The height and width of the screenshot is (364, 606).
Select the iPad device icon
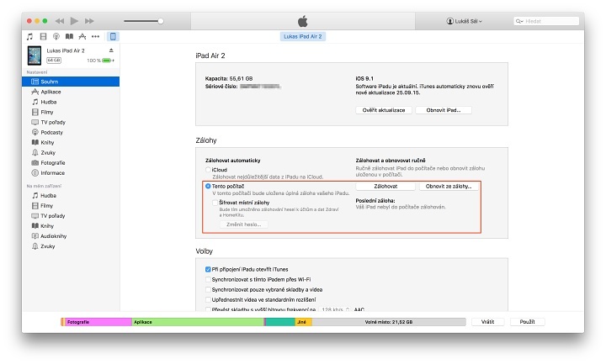pos(113,37)
